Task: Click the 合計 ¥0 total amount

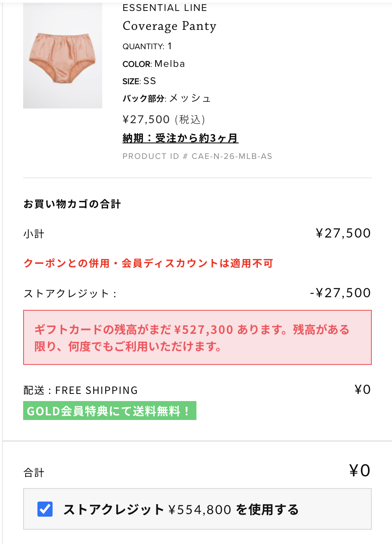Action: coord(360,470)
